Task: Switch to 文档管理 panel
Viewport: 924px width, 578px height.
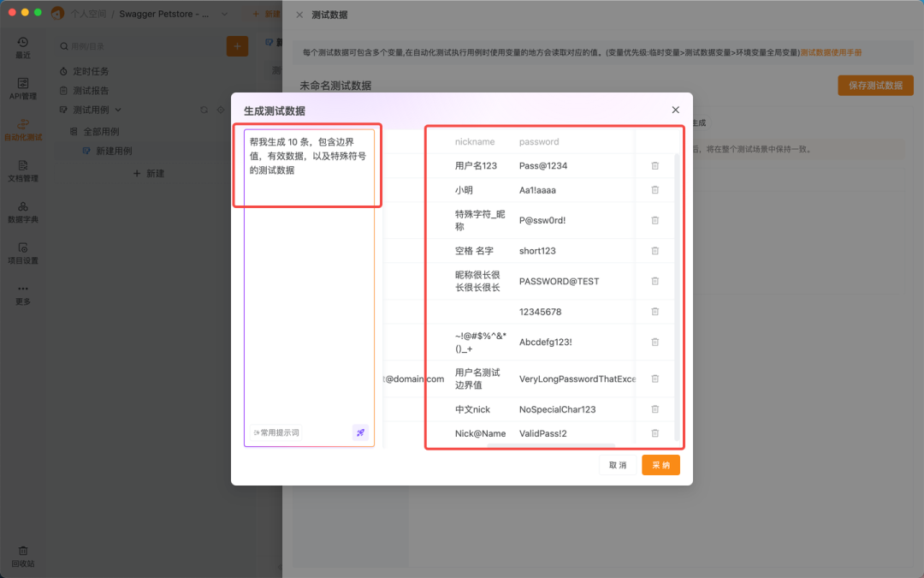Action: coord(23,174)
